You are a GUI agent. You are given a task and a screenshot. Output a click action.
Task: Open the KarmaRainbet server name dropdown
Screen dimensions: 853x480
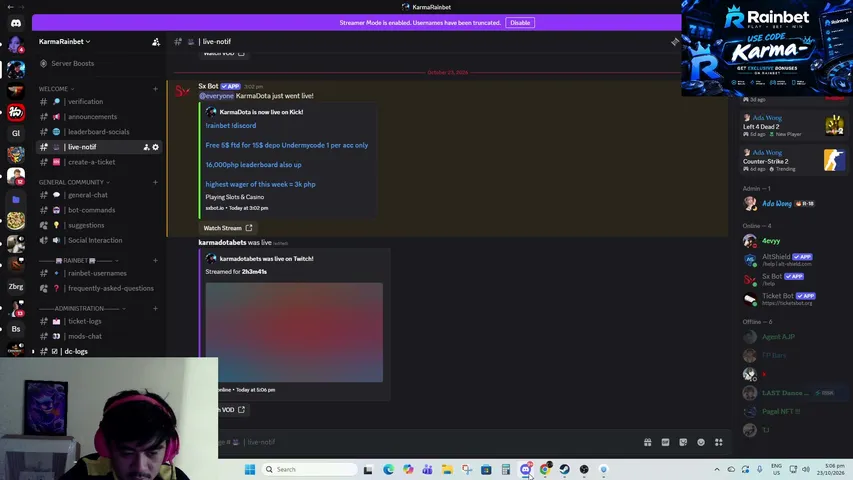point(65,42)
